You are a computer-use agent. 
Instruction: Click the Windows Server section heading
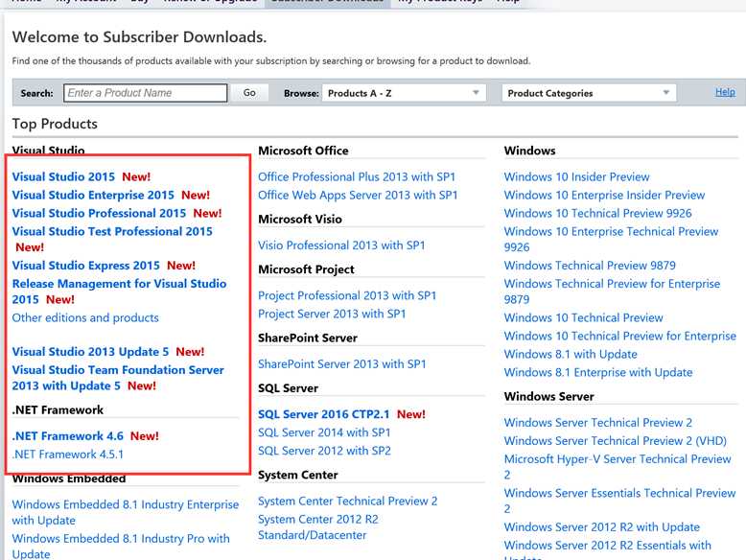pos(549,396)
